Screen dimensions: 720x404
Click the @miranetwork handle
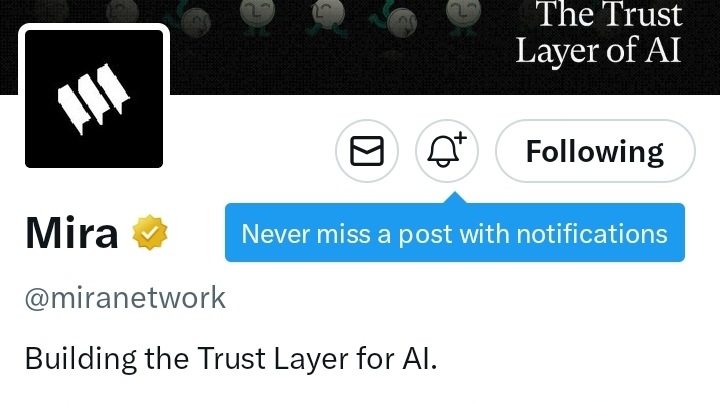[x=125, y=298]
